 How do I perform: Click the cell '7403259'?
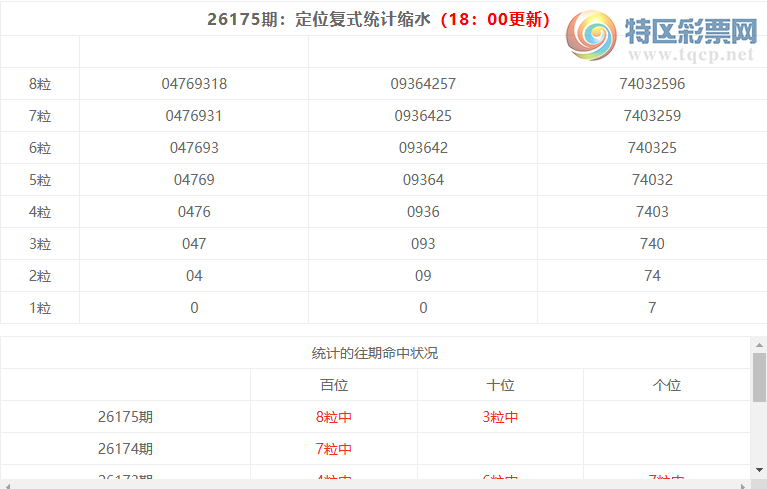coord(652,116)
